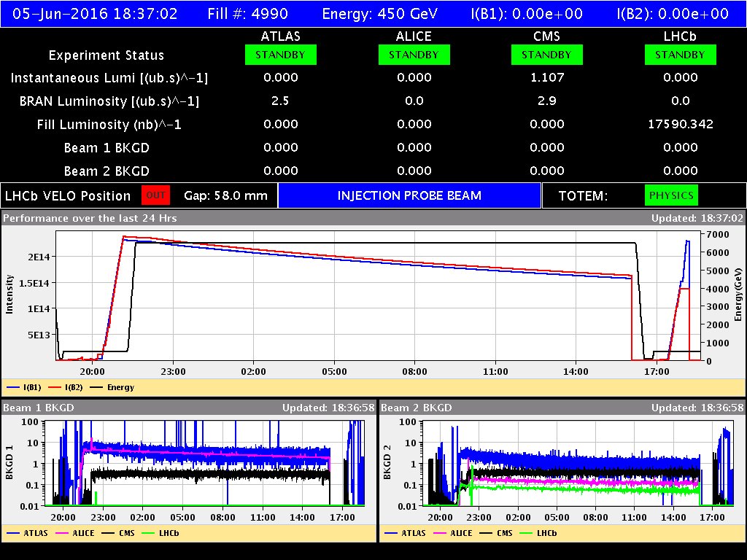
Task: Click ATLAS BRAN luminosity value 2.5
Action: point(280,101)
